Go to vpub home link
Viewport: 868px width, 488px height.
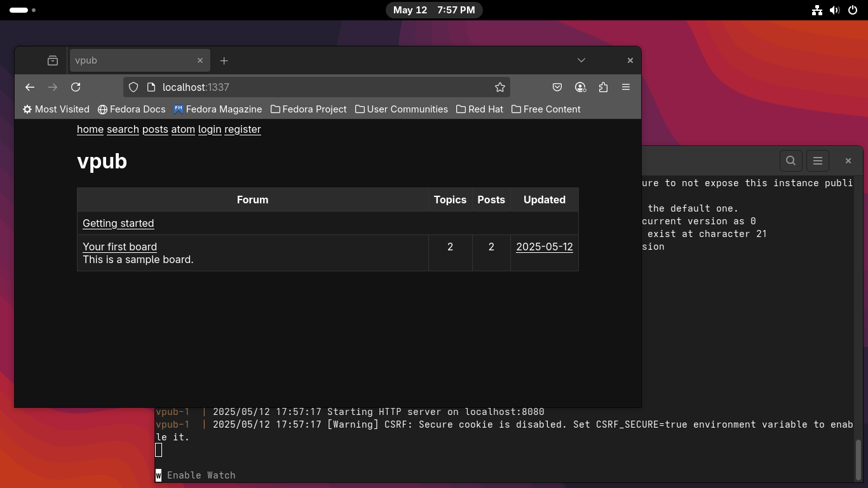[90, 129]
